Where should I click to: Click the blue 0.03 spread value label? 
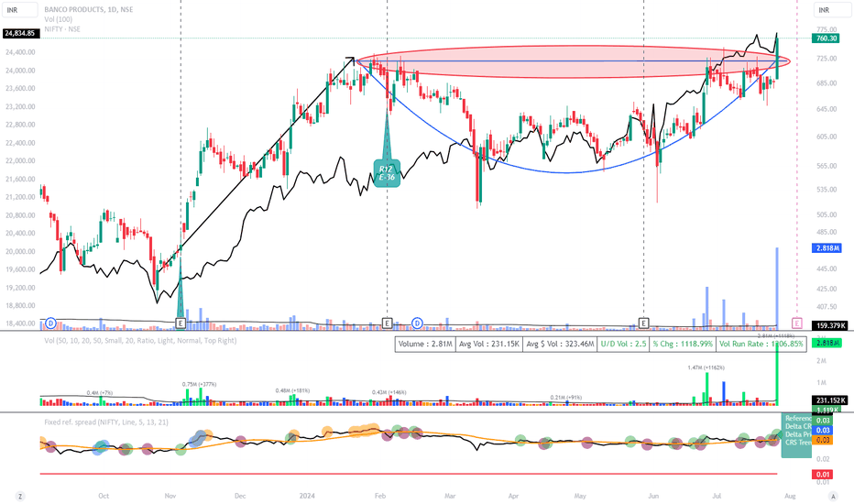pyautogui.click(x=823, y=431)
